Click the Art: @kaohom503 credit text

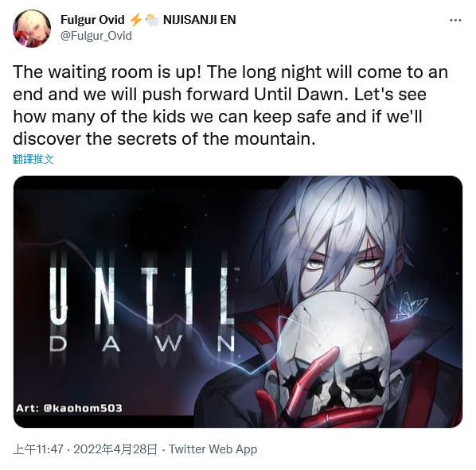(69, 408)
